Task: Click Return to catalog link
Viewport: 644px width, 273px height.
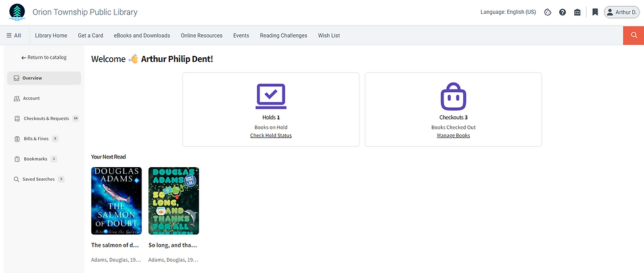Action: 44,58
